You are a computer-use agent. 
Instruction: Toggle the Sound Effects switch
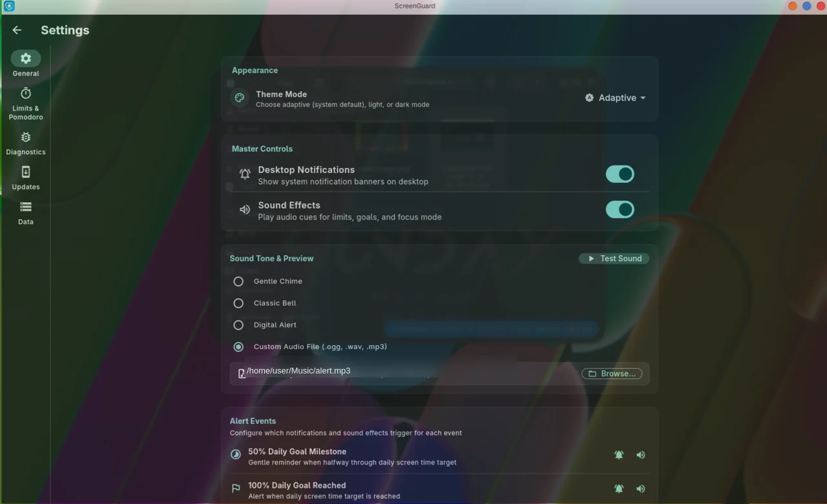click(x=620, y=209)
